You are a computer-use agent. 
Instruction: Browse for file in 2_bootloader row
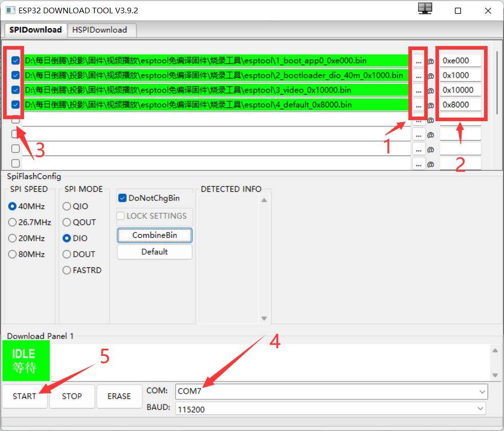point(418,76)
